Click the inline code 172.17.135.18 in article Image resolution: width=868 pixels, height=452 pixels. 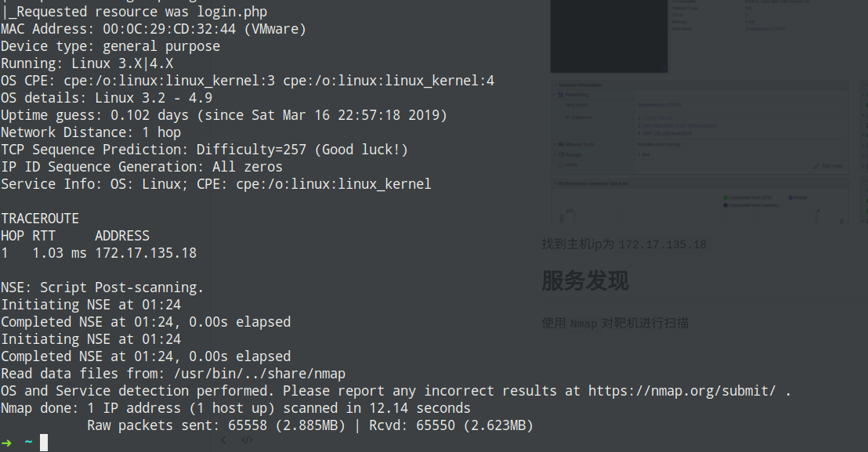pyautogui.click(x=663, y=244)
